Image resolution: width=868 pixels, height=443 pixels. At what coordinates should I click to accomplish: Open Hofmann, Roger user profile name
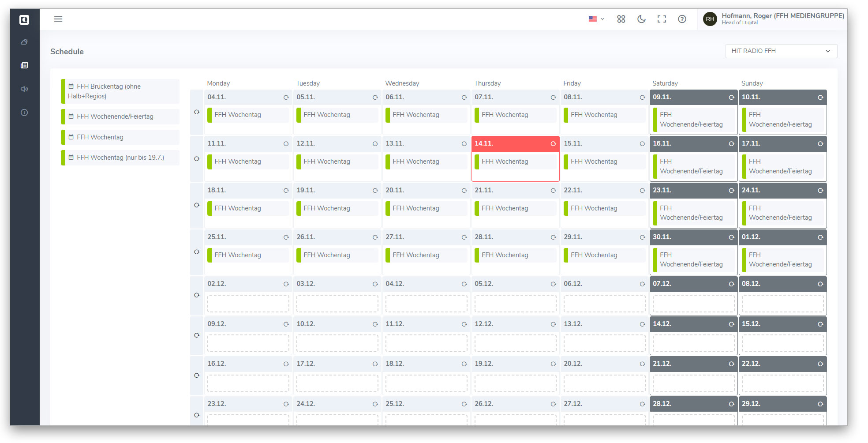tap(783, 16)
